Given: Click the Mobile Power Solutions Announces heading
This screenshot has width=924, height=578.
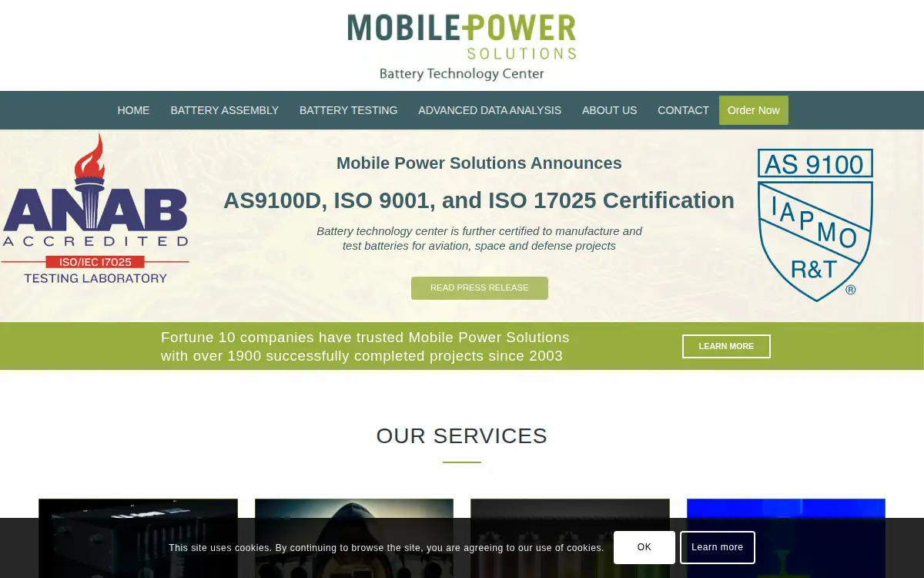Looking at the screenshot, I should point(479,163).
